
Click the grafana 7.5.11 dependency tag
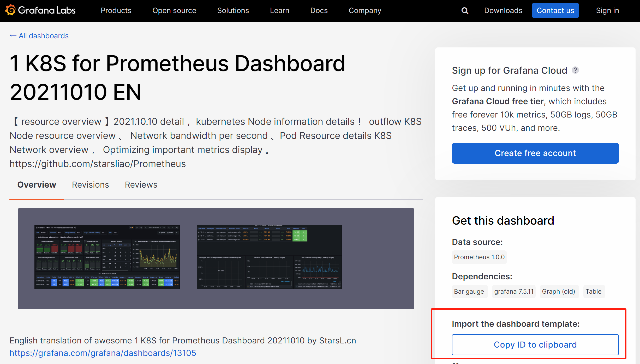click(x=514, y=291)
